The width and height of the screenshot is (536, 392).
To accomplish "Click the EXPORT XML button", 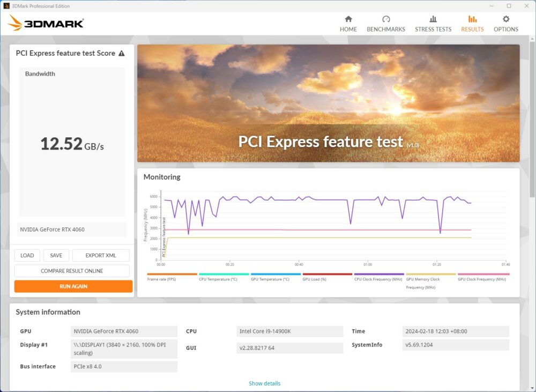I will 101,255.
